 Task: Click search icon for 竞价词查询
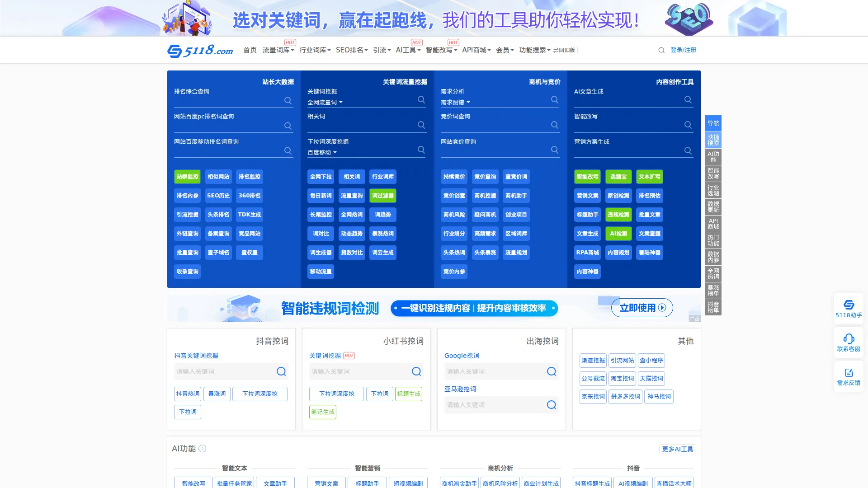(x=555, y=125)
